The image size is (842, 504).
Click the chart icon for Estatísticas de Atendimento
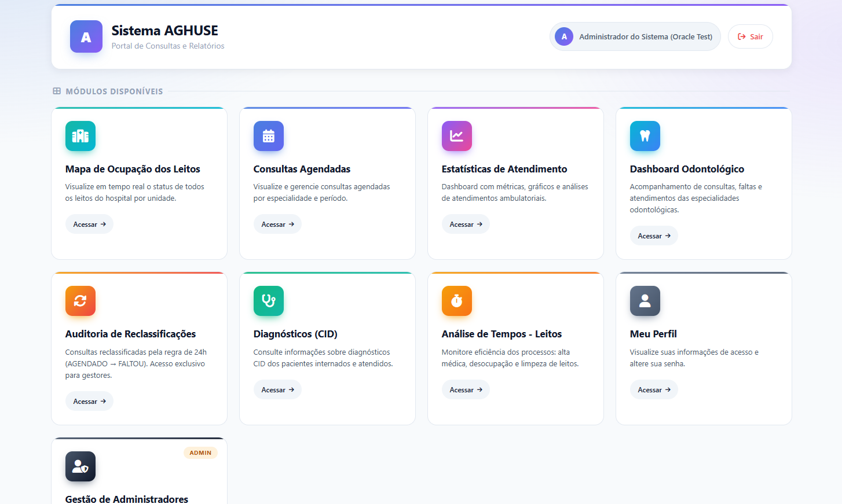click(457, 136)
